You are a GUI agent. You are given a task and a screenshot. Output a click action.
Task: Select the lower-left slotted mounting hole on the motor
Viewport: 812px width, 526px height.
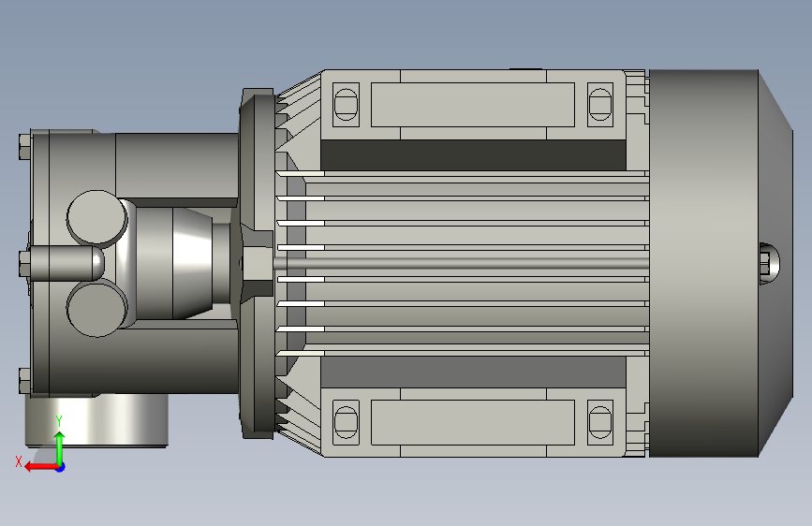coord(346,422)
